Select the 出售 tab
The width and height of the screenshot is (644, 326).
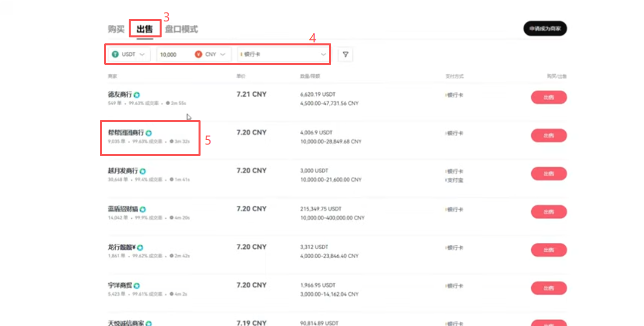[x=145, y=29]
